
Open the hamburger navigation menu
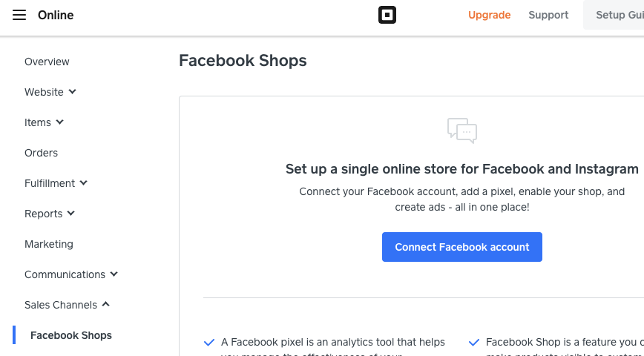(19, 15)
